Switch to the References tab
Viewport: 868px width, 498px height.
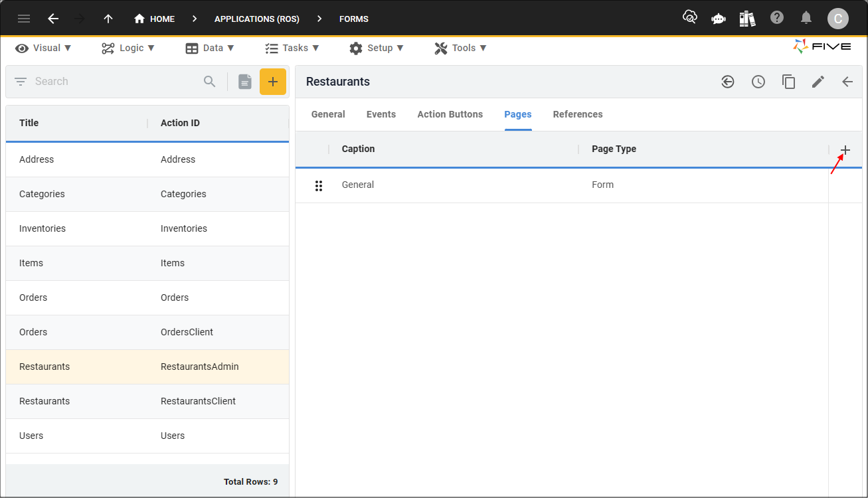pyautogui.click(x=578, y=114)
